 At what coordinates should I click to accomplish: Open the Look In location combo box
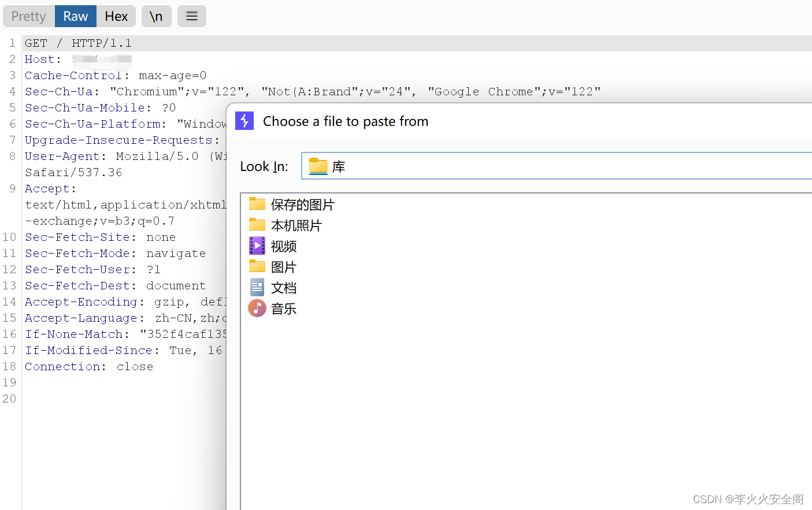(556, 166)
